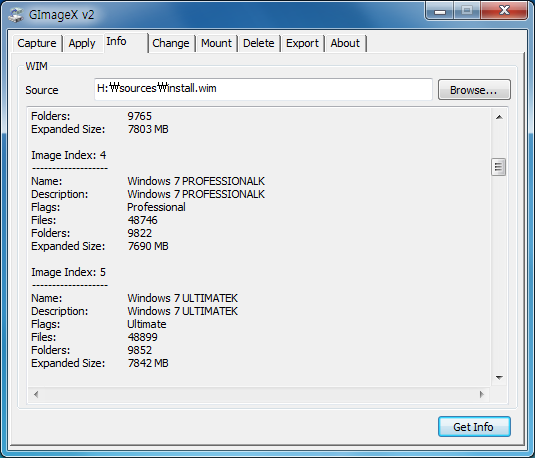
Task: Click the Get Info button
Action: [474, 427]
